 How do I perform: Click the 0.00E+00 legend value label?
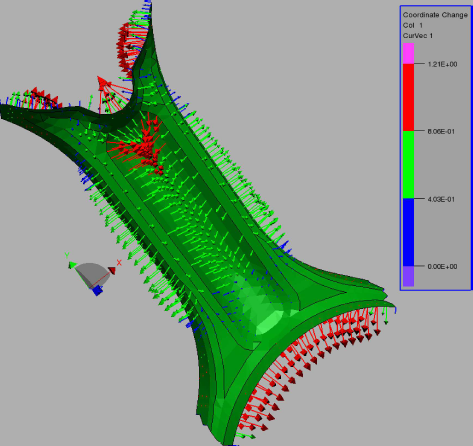(x=442, y=267)
